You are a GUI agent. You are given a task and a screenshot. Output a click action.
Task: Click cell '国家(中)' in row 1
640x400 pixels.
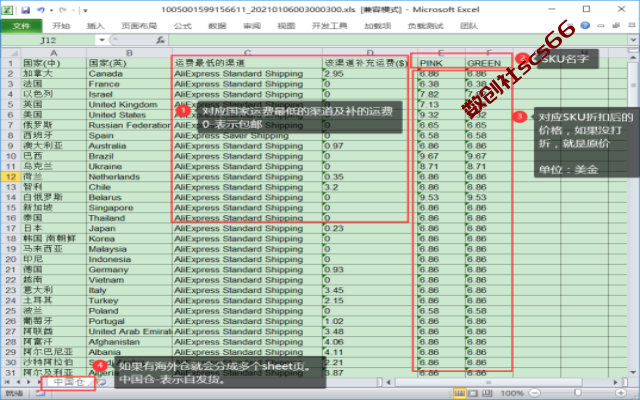53,63
